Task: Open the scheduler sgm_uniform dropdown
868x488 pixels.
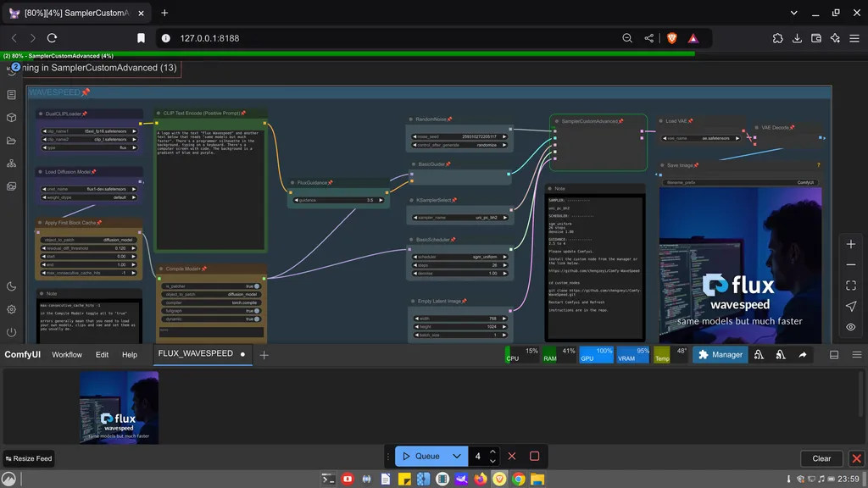Action: pos(460,257)
